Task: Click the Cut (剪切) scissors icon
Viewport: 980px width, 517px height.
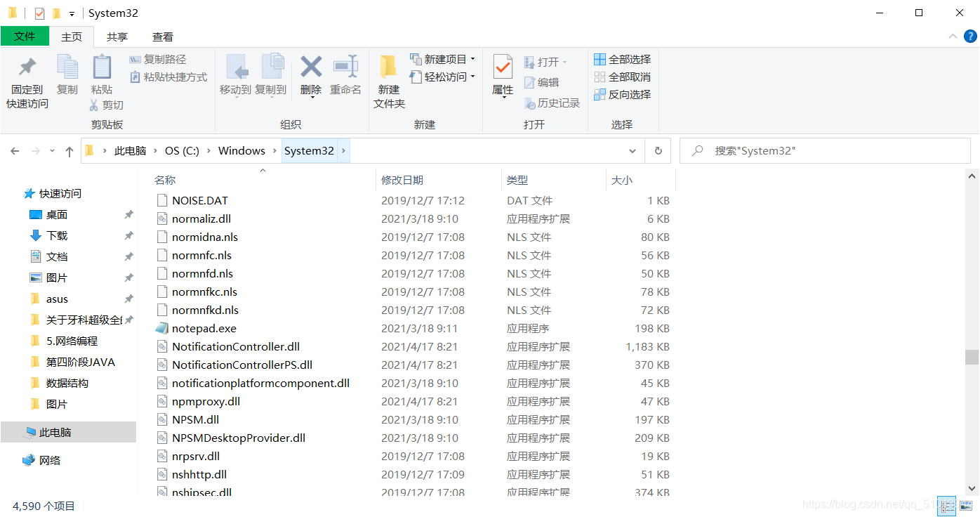Action: click(94, 105)
